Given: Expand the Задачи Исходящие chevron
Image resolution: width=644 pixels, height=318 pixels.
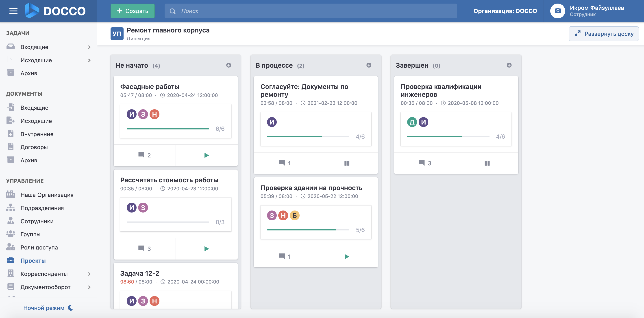Looking at the screenshot, I should point(89,60).
